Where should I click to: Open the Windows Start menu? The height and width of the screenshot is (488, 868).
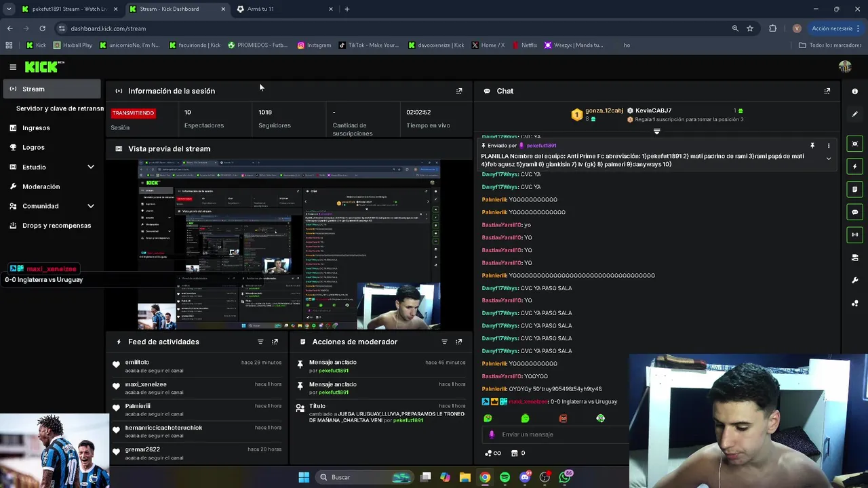(x=304, y=477)
